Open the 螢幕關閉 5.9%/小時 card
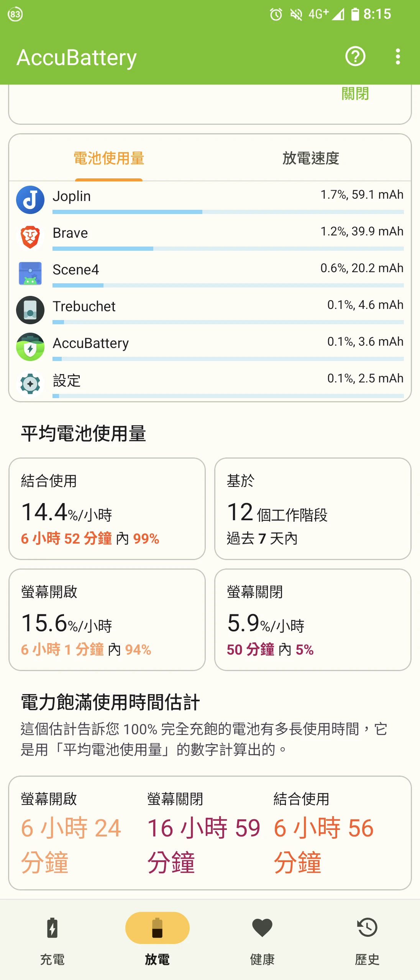Viewport: 420px width, 980px height. [313, 619]
